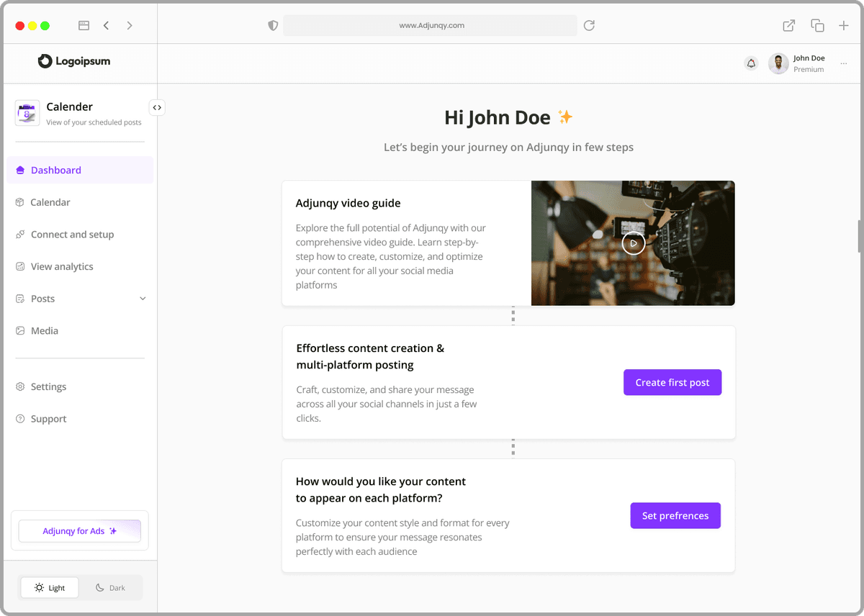Play the Adjunqy video guide
864x616 pixels.
pos(633,243)
